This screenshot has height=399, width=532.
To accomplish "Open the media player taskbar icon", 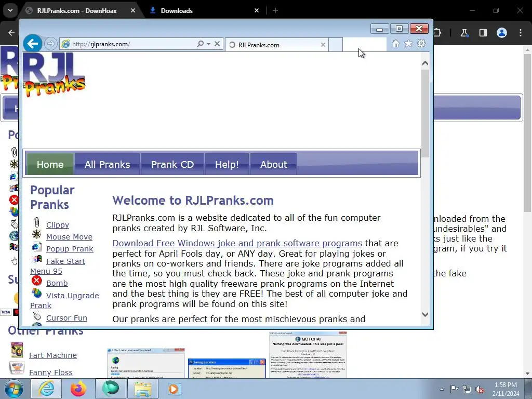I will pyautogui.click(x=175, y=389).
